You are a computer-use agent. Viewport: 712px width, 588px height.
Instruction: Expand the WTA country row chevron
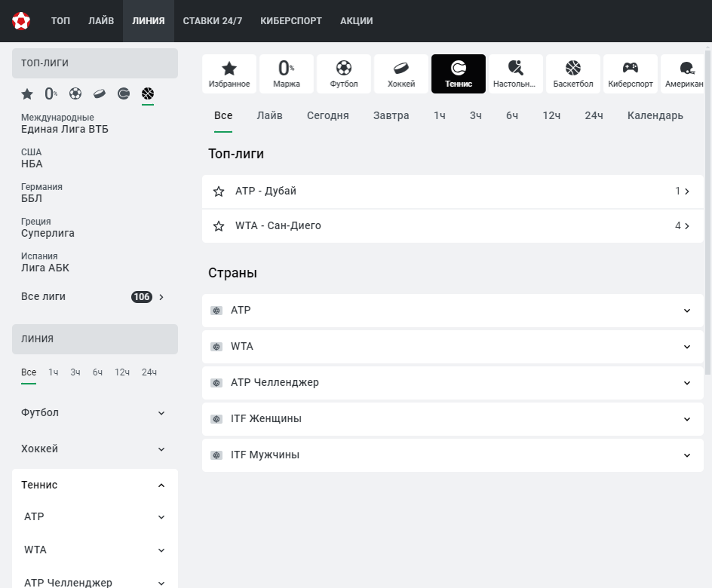click(687, 347)
